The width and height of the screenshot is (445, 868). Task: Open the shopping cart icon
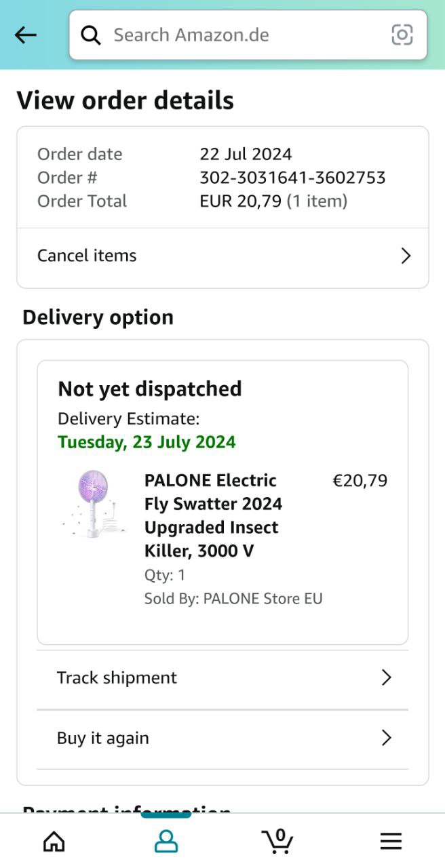277,841
